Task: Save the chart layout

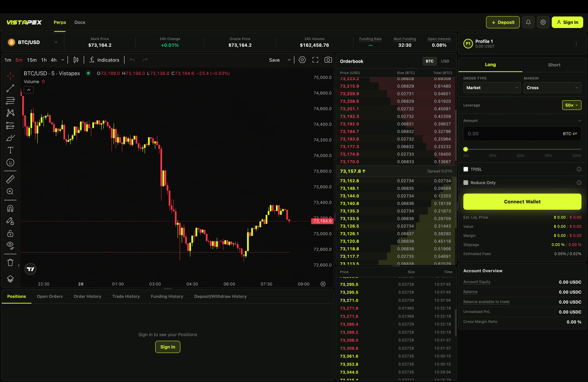Action: pyautogui.click(x=274, y=60)
